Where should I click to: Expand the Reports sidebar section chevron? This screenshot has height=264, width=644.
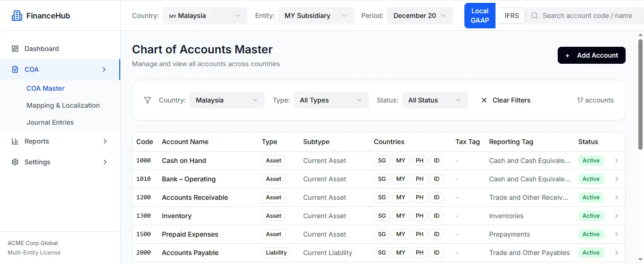click(x=105, y=141)
